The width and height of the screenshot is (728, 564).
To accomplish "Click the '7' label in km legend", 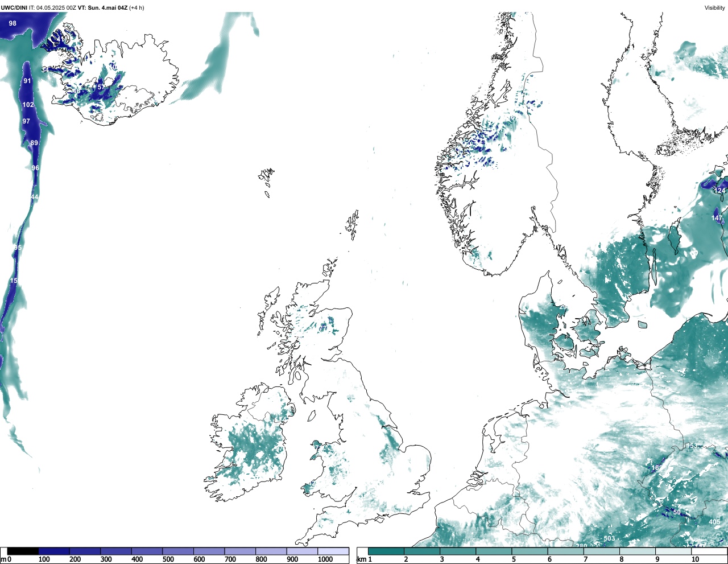I will click(585, 559).
